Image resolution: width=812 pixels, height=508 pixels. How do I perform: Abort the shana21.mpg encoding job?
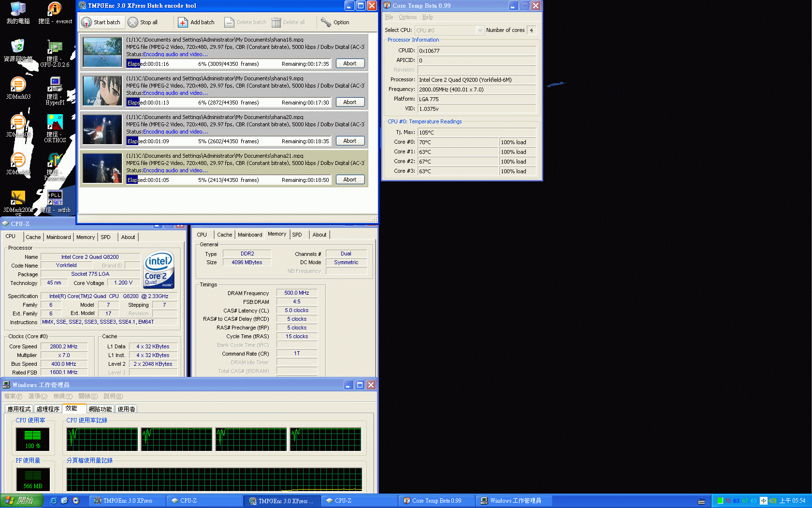pyautogui.click(x=350, y=179)
